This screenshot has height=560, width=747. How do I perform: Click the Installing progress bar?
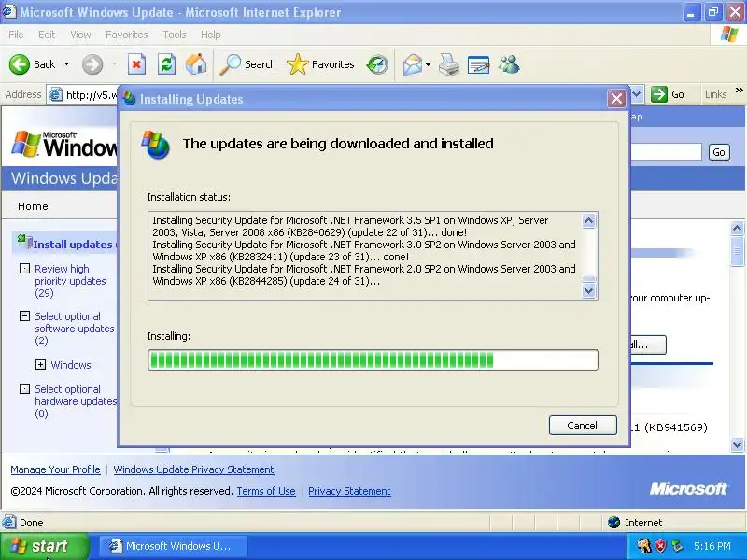(373, 359)
